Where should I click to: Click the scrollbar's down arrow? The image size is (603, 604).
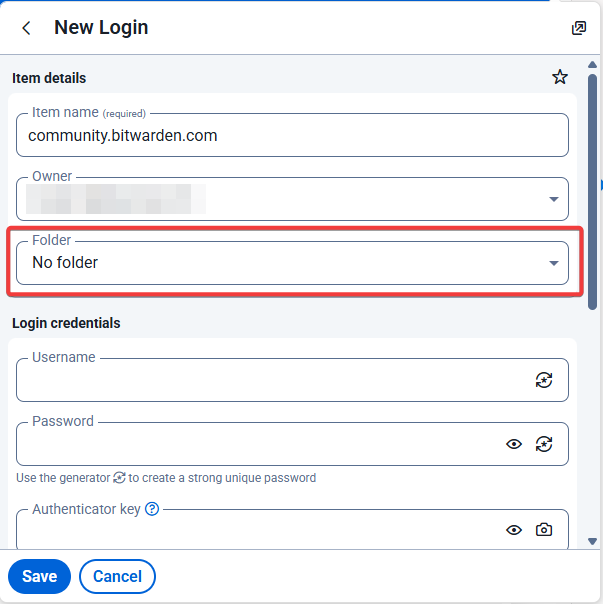593,541
